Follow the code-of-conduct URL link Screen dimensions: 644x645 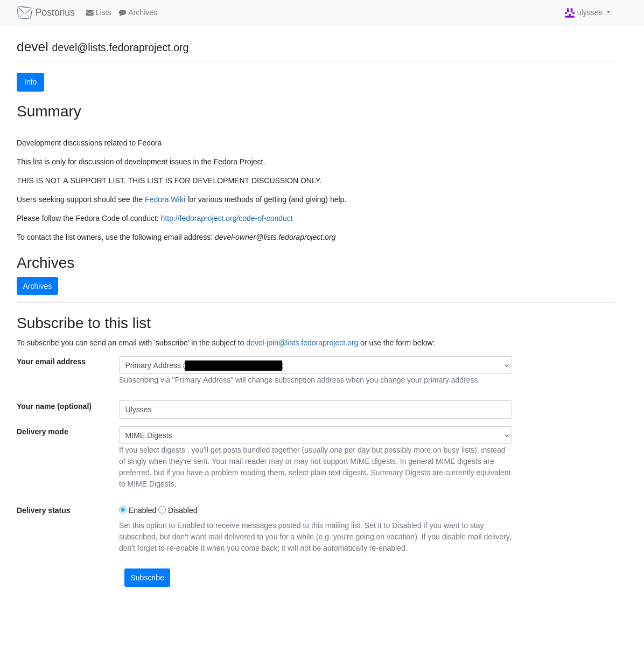[x=227, y=218]
